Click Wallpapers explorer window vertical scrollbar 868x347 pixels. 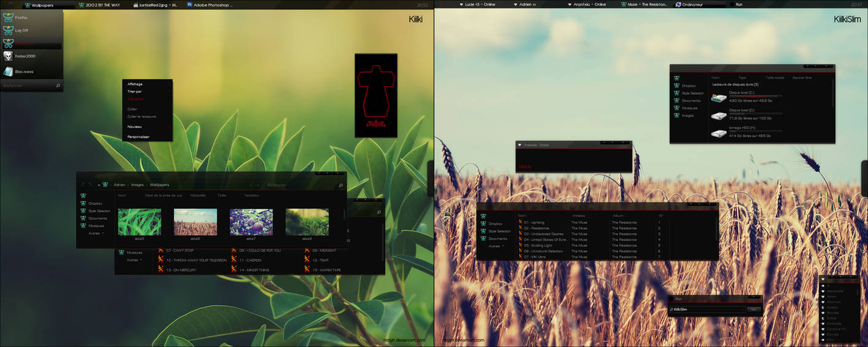click(344, 213)
